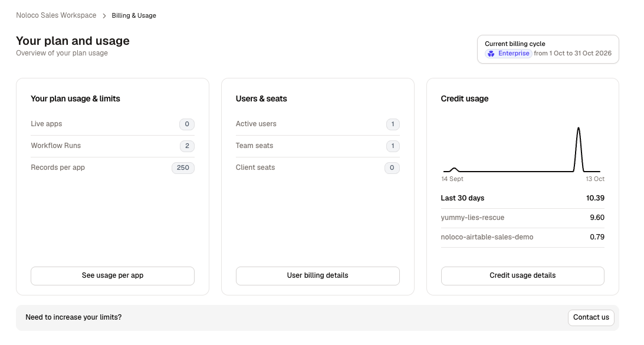Click the Users & seats heading
The height and width of the screenshot is (345, 644).
(x=261, y=98)
